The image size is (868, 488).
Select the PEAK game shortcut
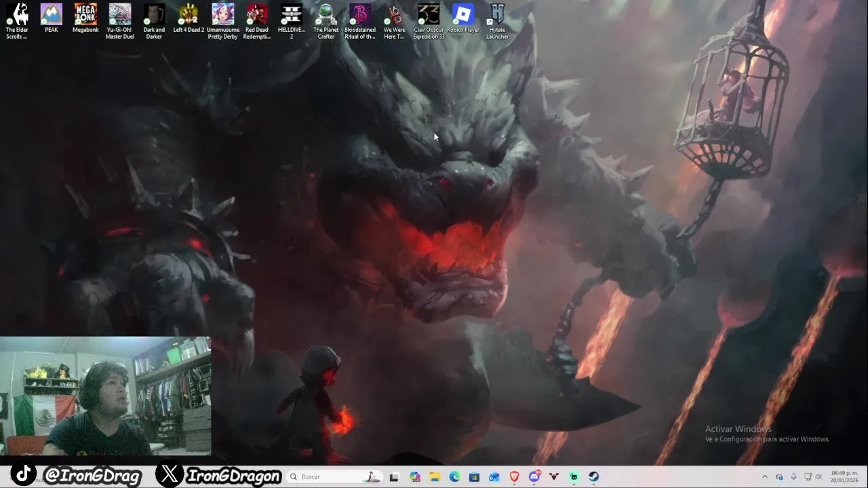52,18
